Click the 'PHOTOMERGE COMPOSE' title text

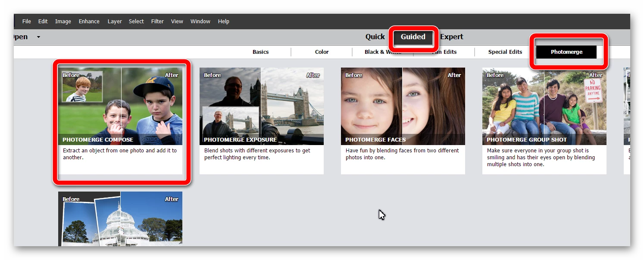(98, 140)
